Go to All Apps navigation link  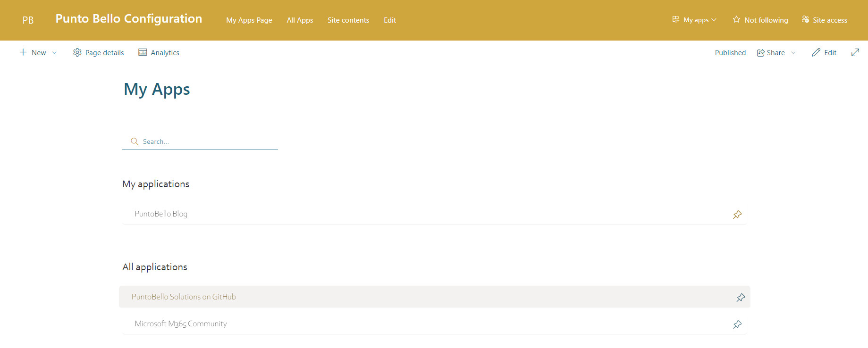pyautogui.click(x=300, y=20)
